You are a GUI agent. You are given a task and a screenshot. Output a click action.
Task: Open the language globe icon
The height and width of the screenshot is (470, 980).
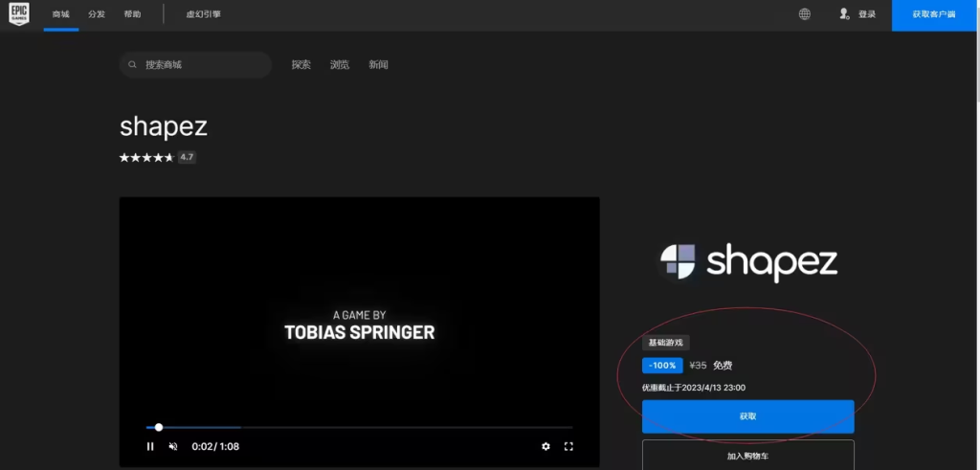pyautogui.click(x=805, y=14)
